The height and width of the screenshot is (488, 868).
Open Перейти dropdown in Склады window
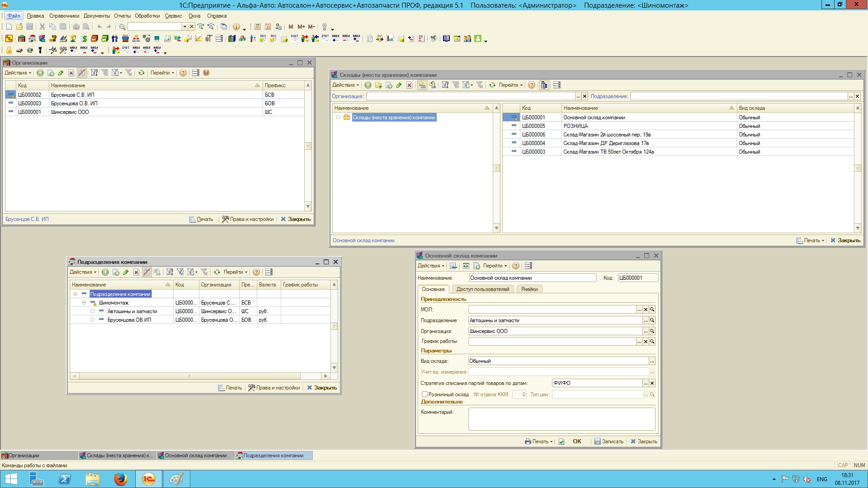(x=511, y=85)
